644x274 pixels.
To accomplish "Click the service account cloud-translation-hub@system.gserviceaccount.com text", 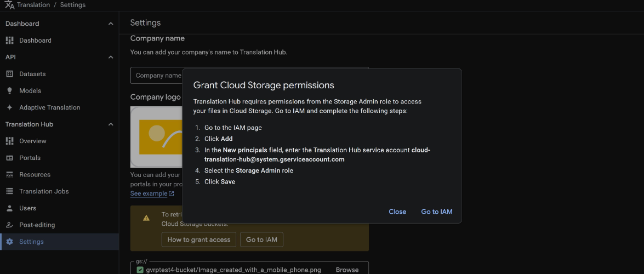I will click(317, 155).
